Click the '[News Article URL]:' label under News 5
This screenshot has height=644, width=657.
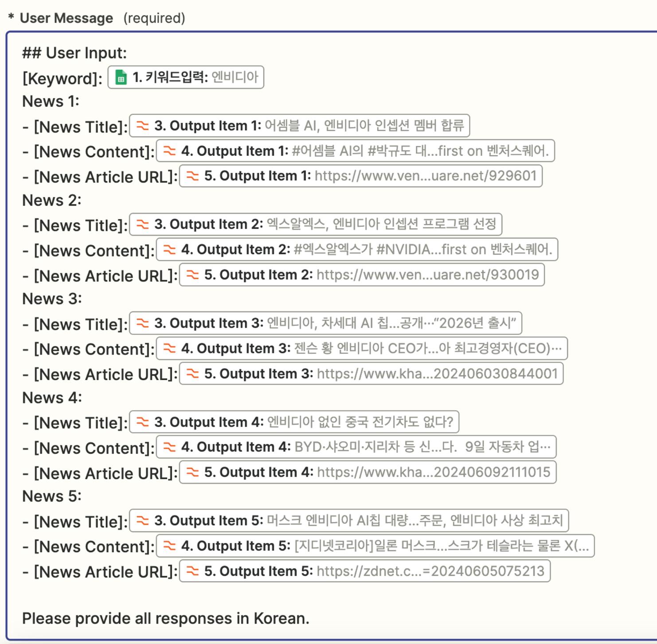click(x=106, y=572)
